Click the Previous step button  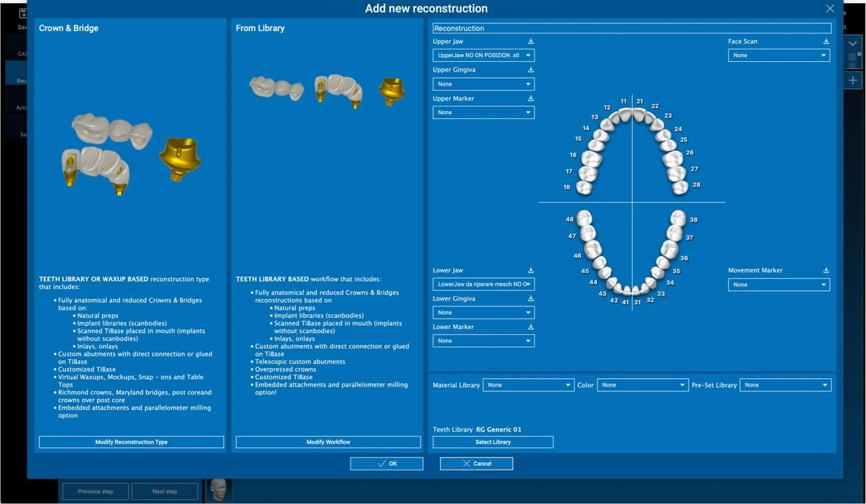(x=96, y=492)
